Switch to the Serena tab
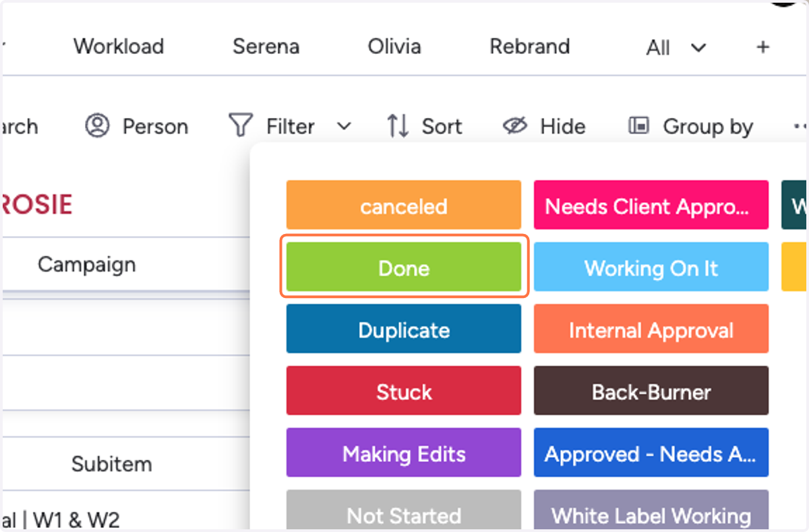 click(266, 47)
